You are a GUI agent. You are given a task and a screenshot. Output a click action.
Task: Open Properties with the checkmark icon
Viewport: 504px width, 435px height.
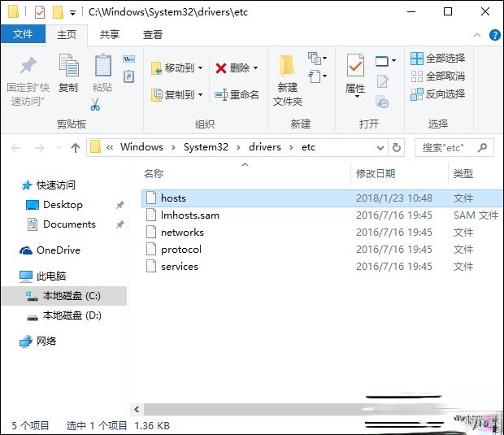coord(355,65)
